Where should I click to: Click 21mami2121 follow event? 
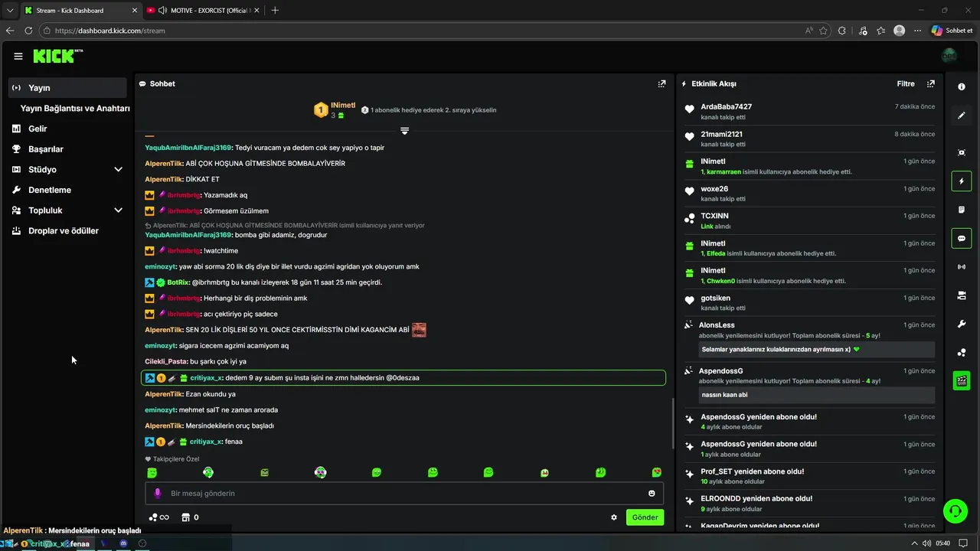tap(809, 139)
